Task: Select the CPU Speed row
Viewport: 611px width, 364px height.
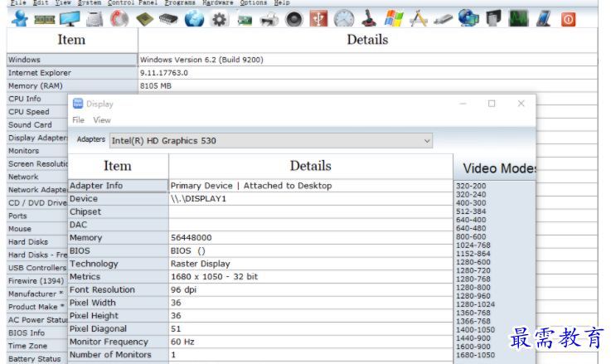Action: tap(37, 112)
